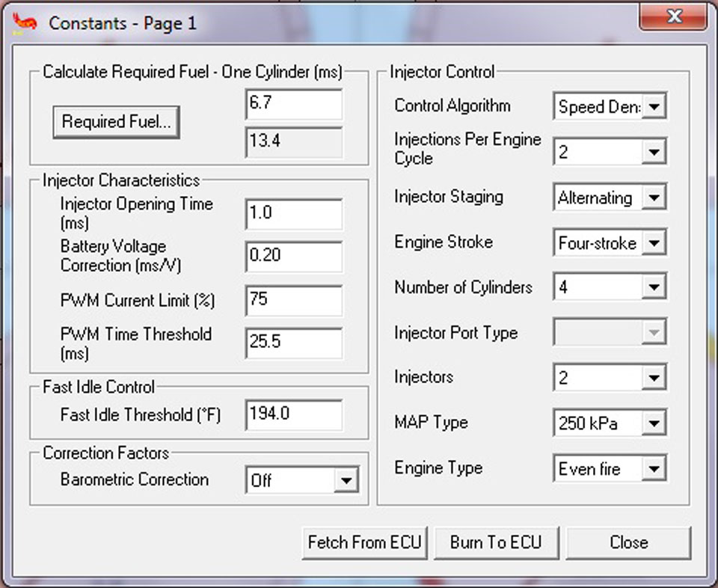Expand the Engine Stroke dropdown
The width and height of the screenshot is (718, 588).
pos(654,243)
